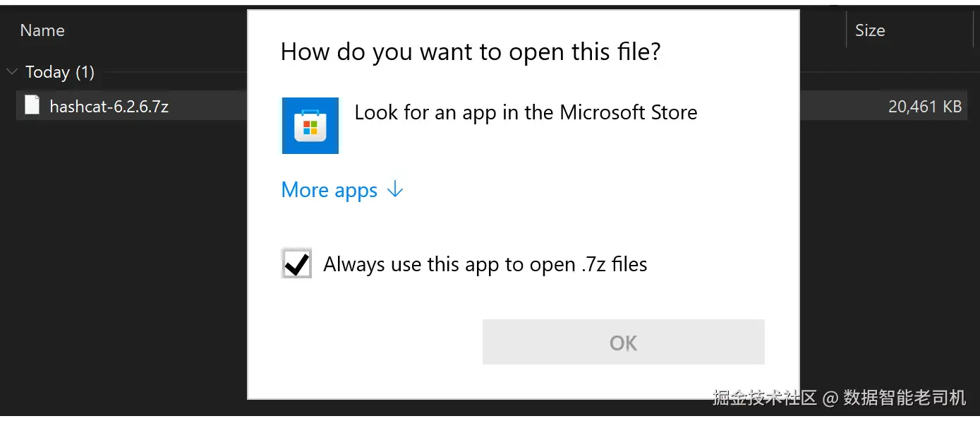Image resolution: width=980 pixels, height=421 pixels.
Task: Click the 20,461 KB size cell
Action: (x=924, y=107)
